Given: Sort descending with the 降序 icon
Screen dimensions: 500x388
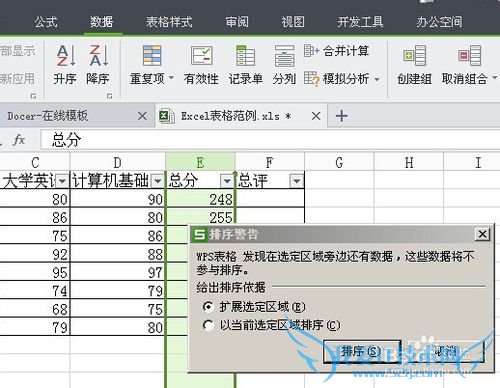Looking at the screenshot, I should [x=98, y=55].
